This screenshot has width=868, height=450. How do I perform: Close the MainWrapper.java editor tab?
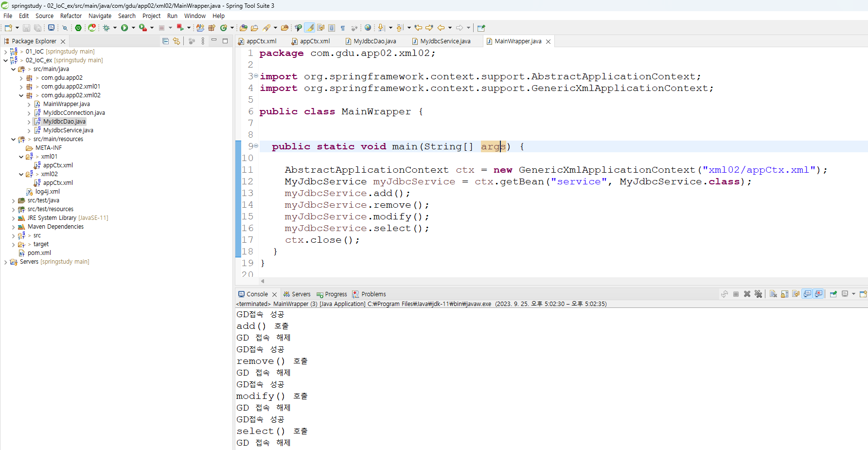549,41
